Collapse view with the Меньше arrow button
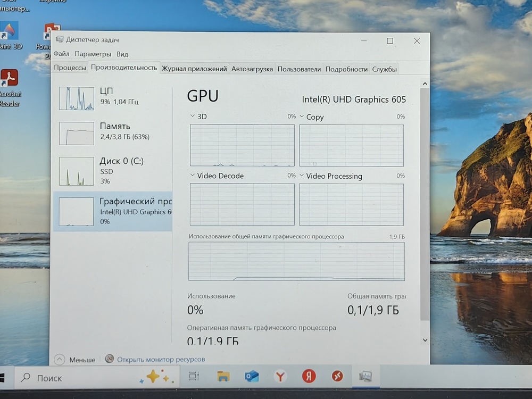This screenshot has width=532, height=399. click(60, 360)
